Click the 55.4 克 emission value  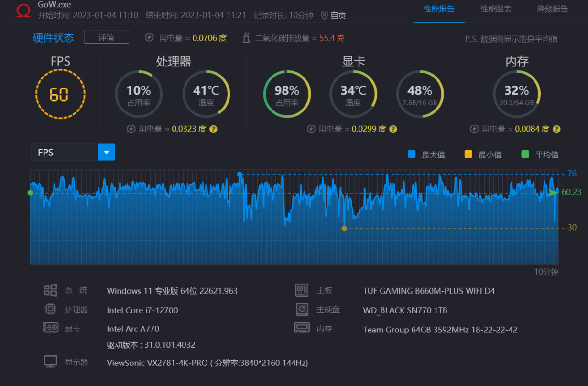(x=332, y=38)
